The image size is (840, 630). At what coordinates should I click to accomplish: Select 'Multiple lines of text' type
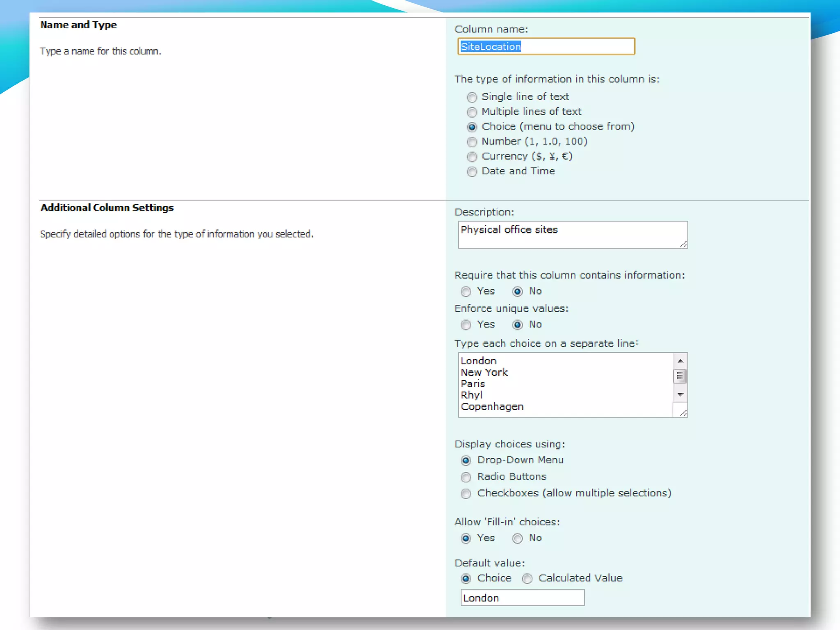(472, 112)
